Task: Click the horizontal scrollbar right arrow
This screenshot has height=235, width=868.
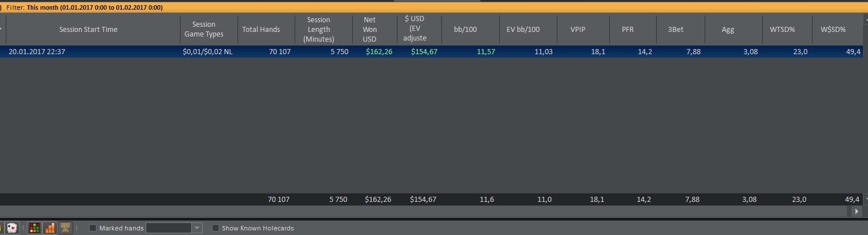Action: coord(856,211)
